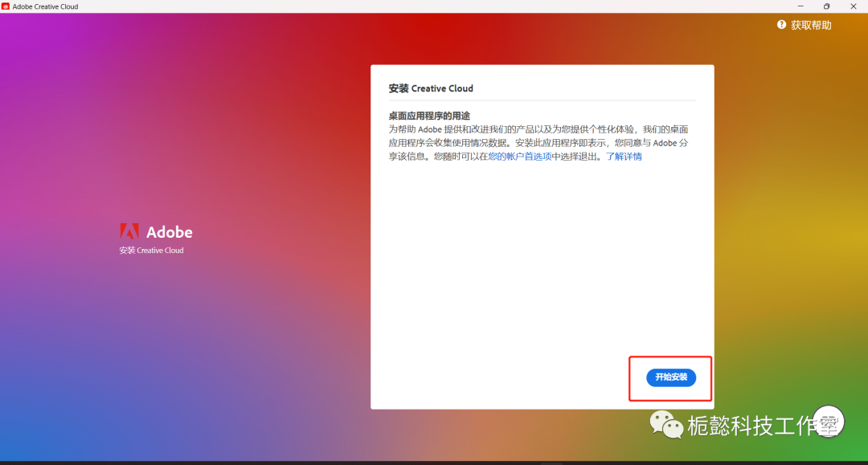
Task: Click the red Adobe logo icon
Action: click(129, 231)
